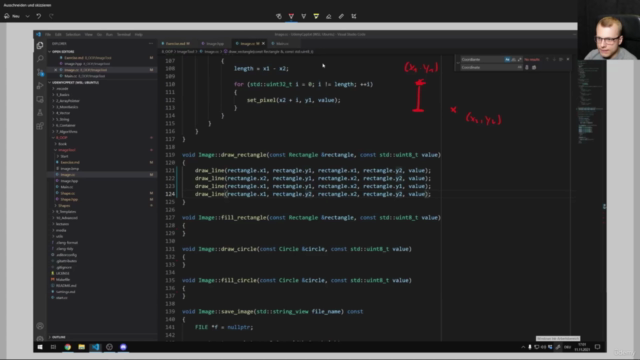The image size is (640, 360).
Task: Undo last stroke in Snip & Sketch
Action: [x=39, y=16]
